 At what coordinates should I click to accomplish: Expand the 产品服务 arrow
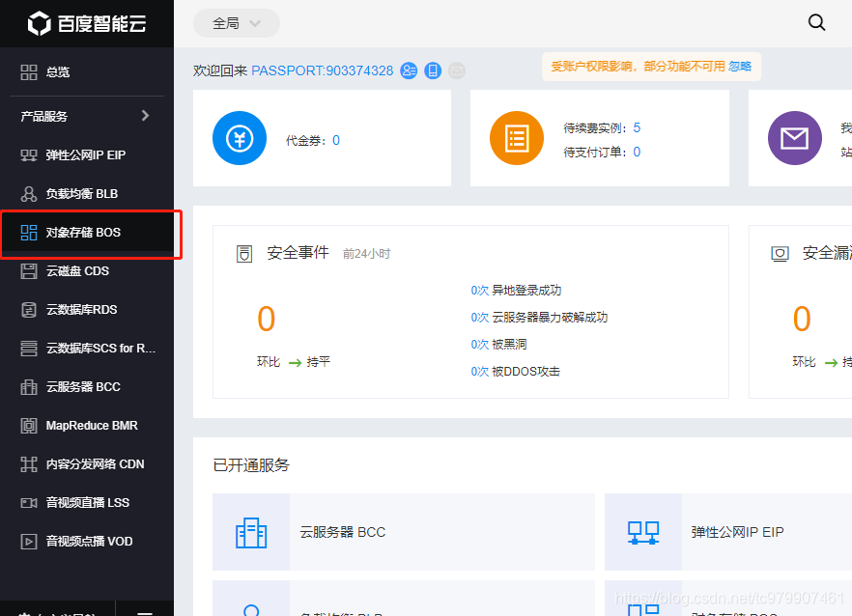145,115
